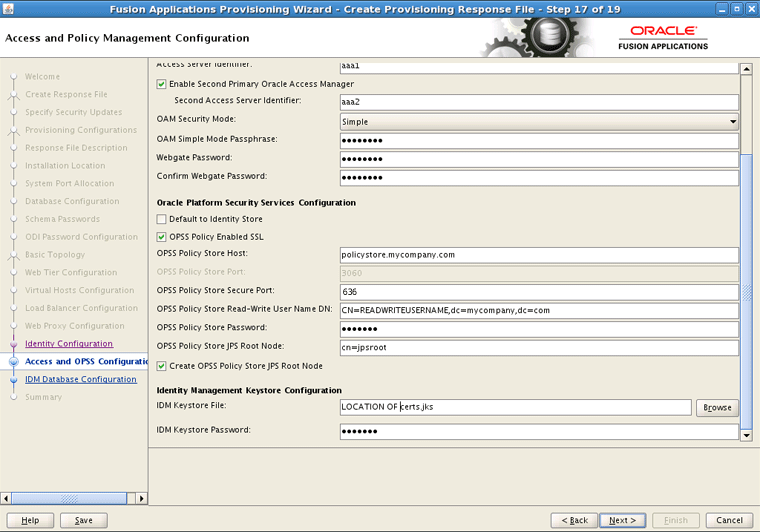Click the System Port Allocation step

coord(69,184)
